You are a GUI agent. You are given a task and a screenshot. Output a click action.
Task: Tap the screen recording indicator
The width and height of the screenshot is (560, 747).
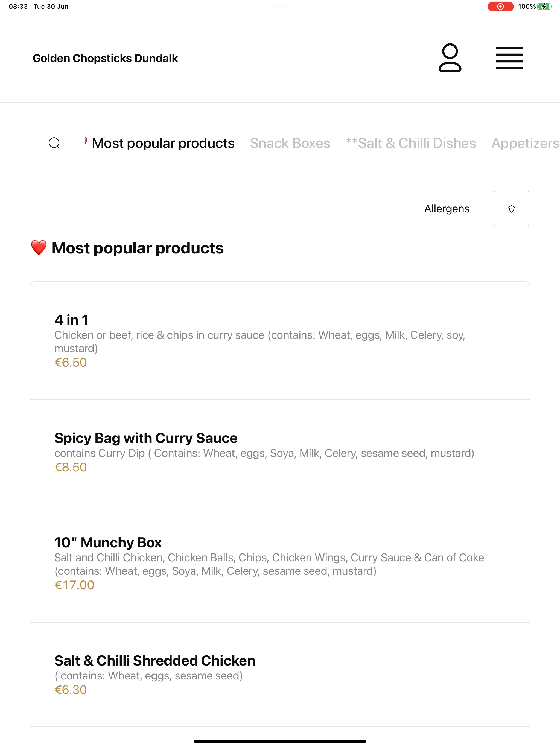(500, 6)
